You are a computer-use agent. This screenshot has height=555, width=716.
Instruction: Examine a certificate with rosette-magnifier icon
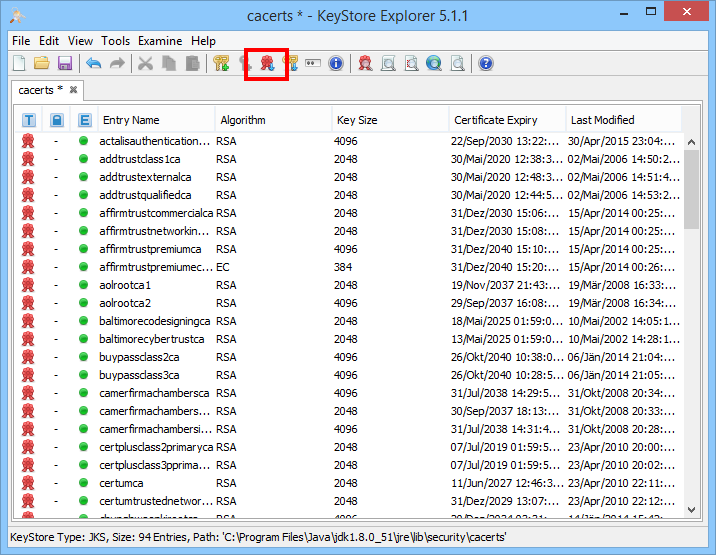coord(365,63)
